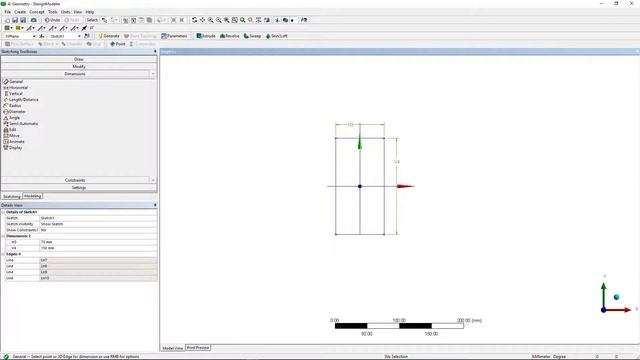Expand the Draw toolbox section

coord(79,59)
